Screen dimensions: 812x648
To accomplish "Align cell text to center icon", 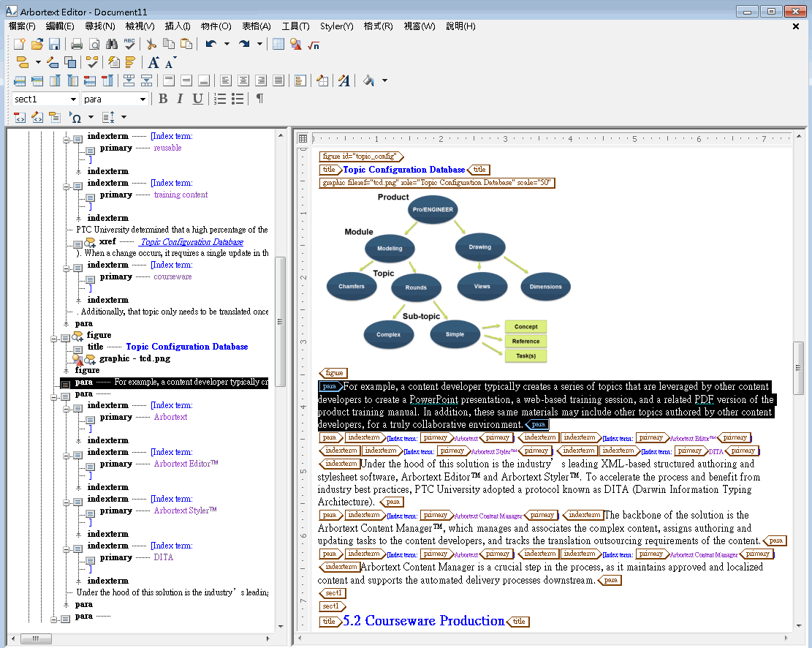I will pyautogui.click(x=243, y=80).
